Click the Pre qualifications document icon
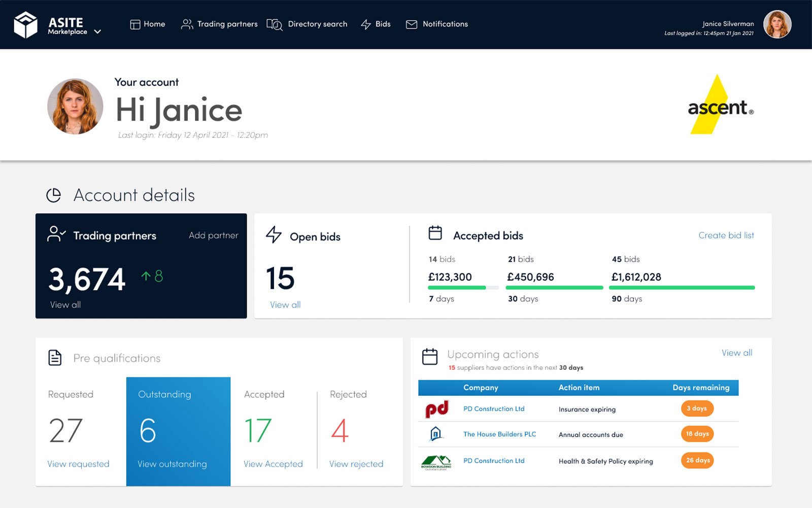Viewport: 812px width, 508px height. coord(55,358)
